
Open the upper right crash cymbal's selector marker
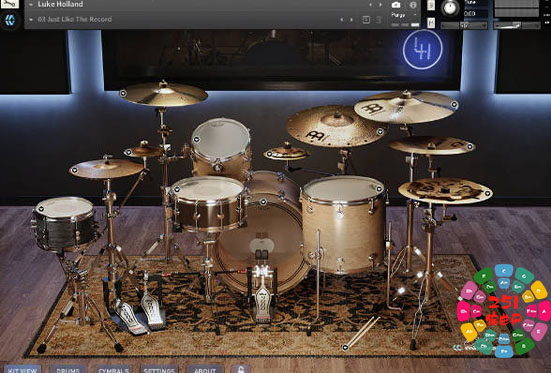pyautogui.click(x=454, y=104)
